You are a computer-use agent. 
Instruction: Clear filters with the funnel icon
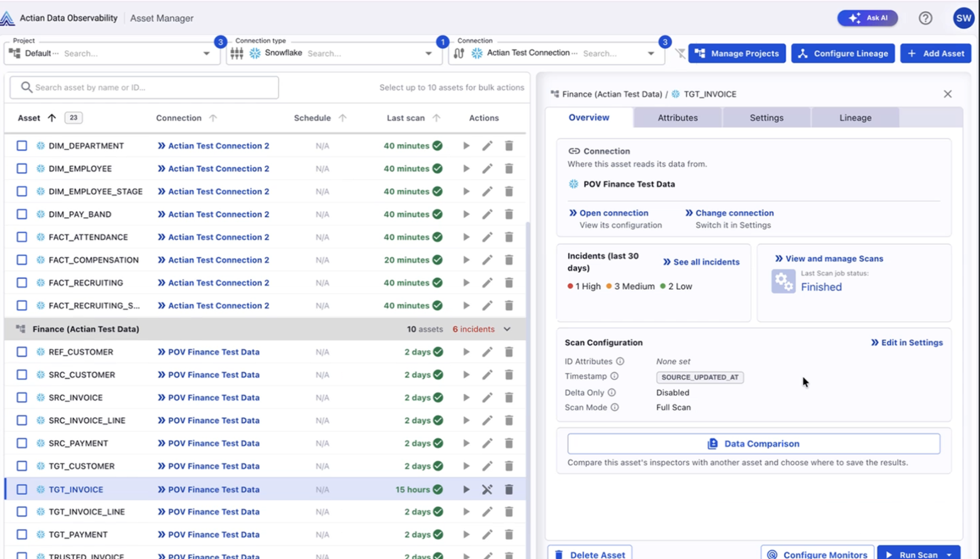click(x=680, y=54)
